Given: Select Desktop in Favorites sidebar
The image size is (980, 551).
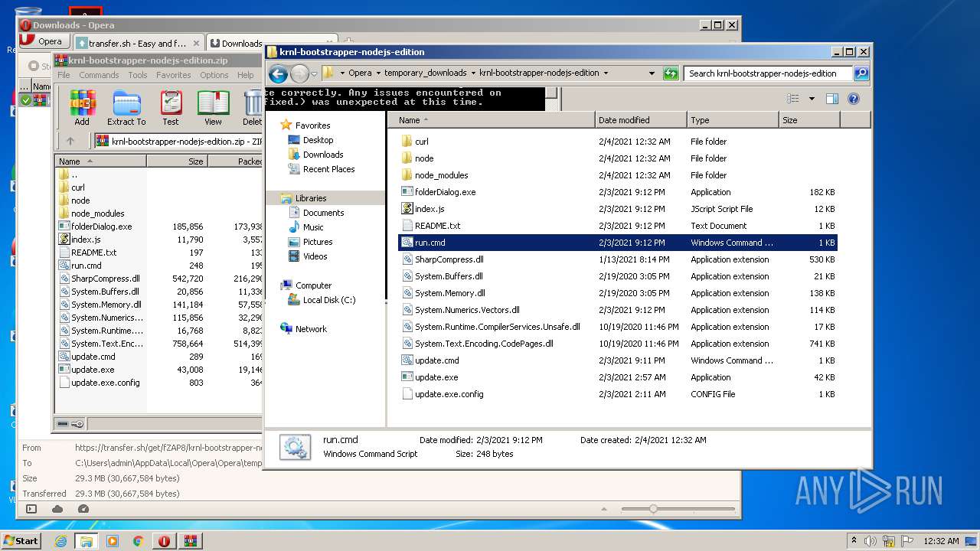Looking at the screenshot, I should [x=318, y=140].
